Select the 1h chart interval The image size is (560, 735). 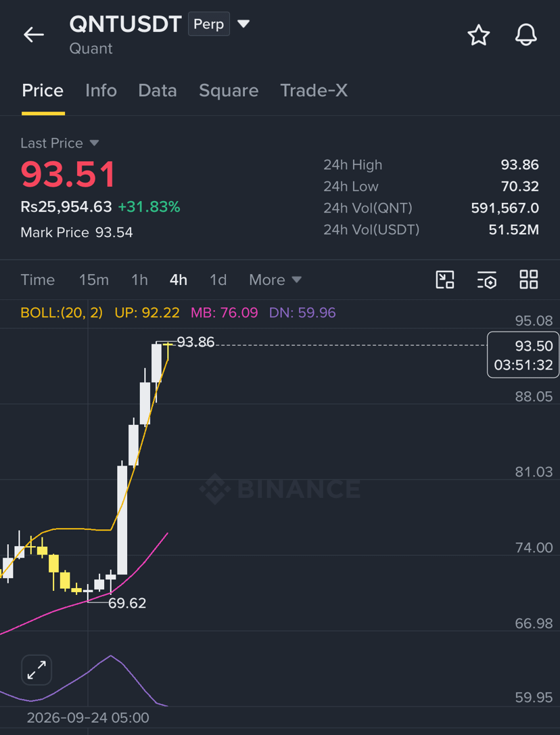(x=139, y=280)
